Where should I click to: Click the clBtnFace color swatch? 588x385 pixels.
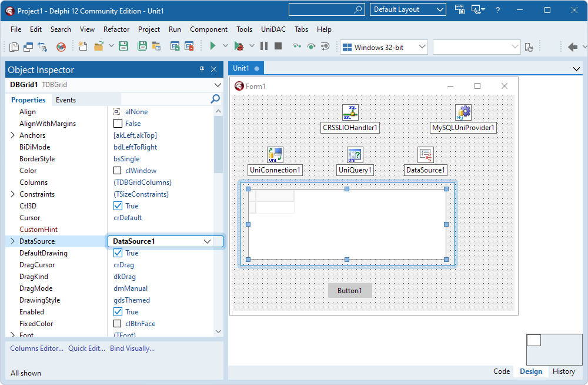click(x=118, y=323)
